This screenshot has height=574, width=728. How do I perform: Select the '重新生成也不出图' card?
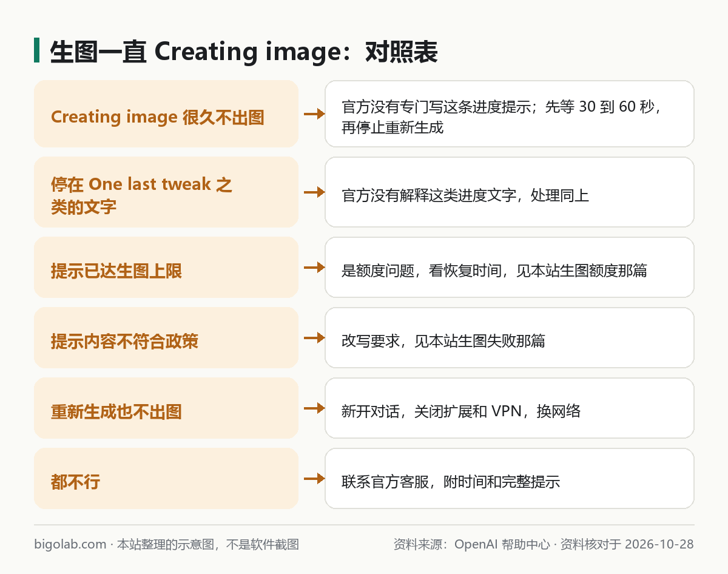tap(166, 408)
